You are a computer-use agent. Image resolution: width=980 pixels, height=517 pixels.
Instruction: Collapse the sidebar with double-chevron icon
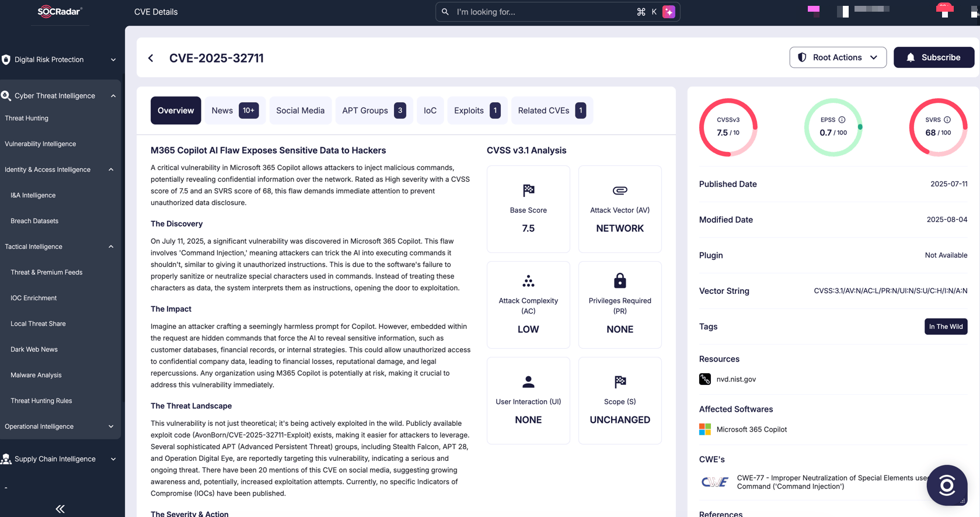[60, 509]
